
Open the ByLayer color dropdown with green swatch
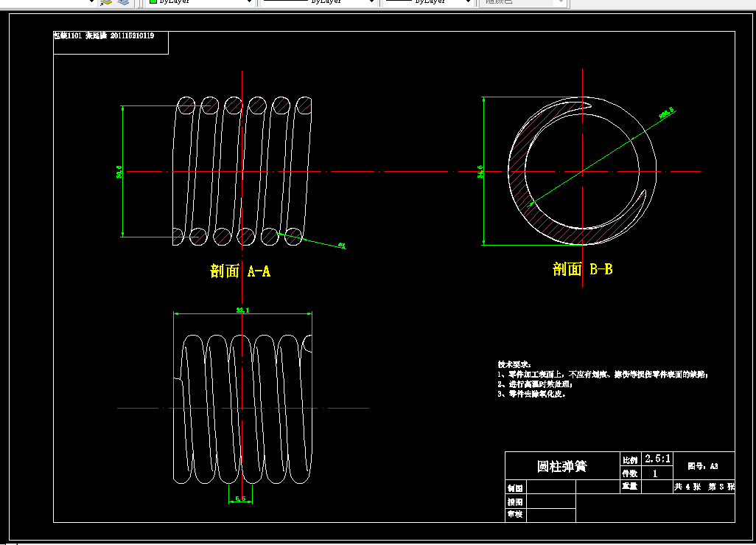tap(200, 2)
